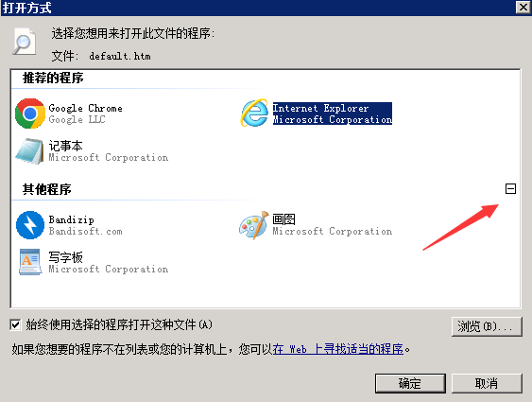Close the 打开方式 dialog
Image resolution: width=532 pixels, height=402 pixels.
pos(523,8)
